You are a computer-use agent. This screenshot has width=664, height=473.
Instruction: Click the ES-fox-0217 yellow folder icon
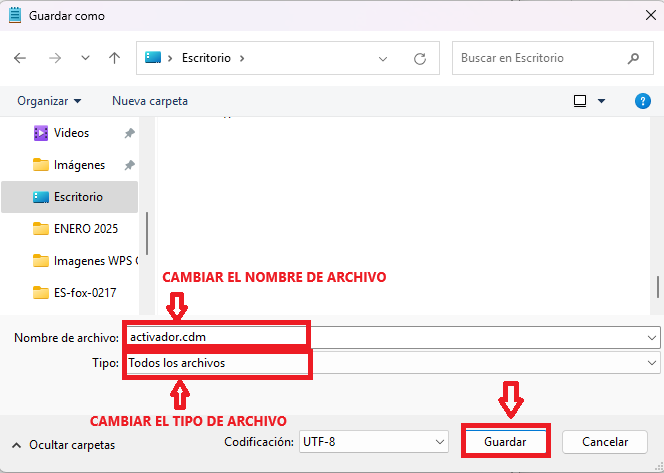point(41,293)
